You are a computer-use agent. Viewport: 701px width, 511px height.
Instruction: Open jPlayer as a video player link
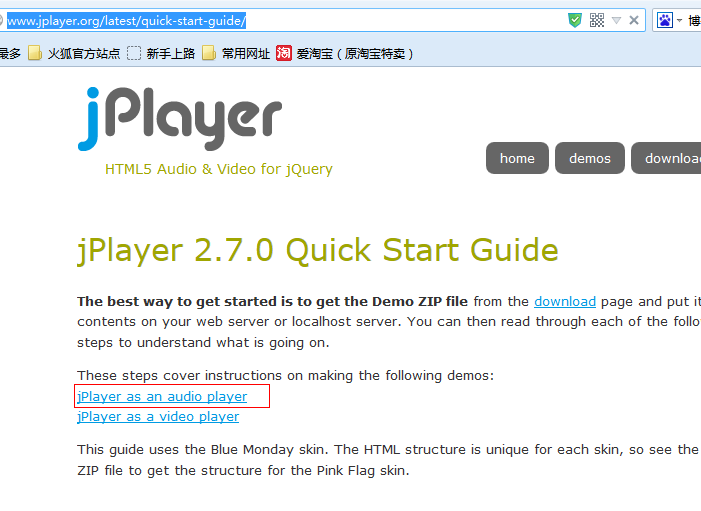pos(158,417)
